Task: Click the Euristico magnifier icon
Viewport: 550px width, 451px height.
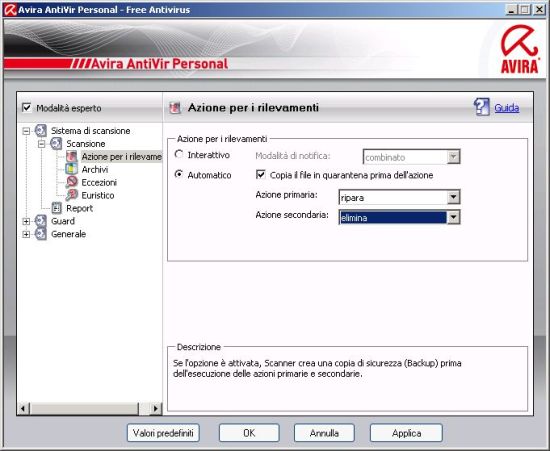Action: click(72, 195)
